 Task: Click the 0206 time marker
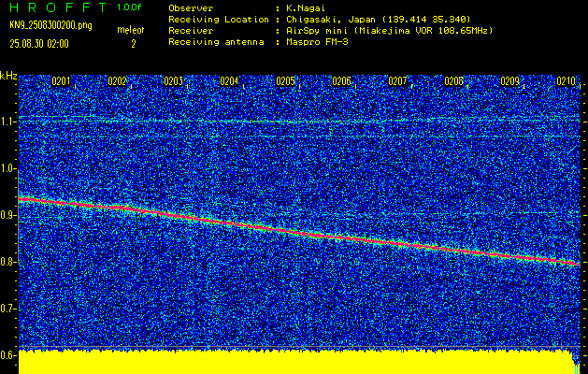point(341,81)
